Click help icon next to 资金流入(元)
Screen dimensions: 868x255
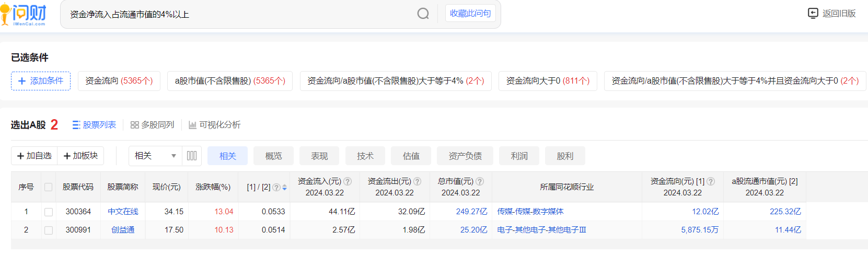[x=348, y=181]
